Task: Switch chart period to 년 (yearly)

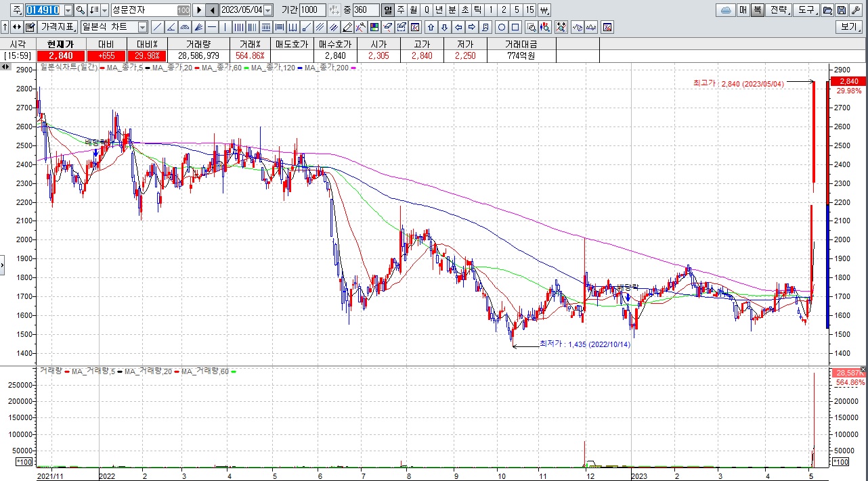Action: [439, 10]
